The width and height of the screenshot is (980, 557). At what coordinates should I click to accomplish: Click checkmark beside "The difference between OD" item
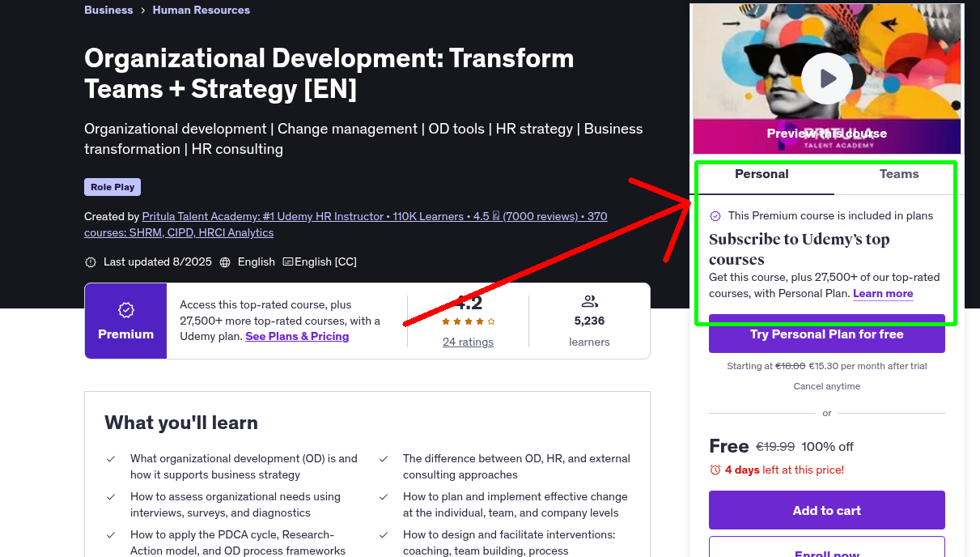384,459
